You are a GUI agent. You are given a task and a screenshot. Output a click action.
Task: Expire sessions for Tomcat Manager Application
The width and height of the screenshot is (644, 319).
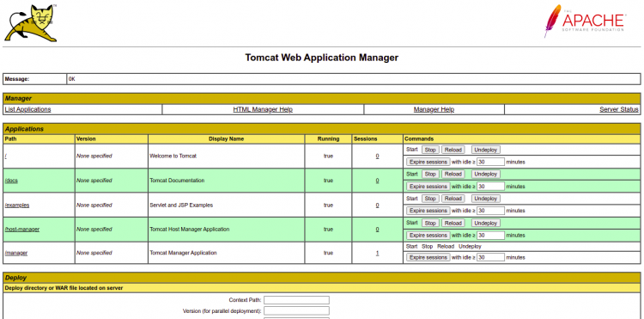428,257
